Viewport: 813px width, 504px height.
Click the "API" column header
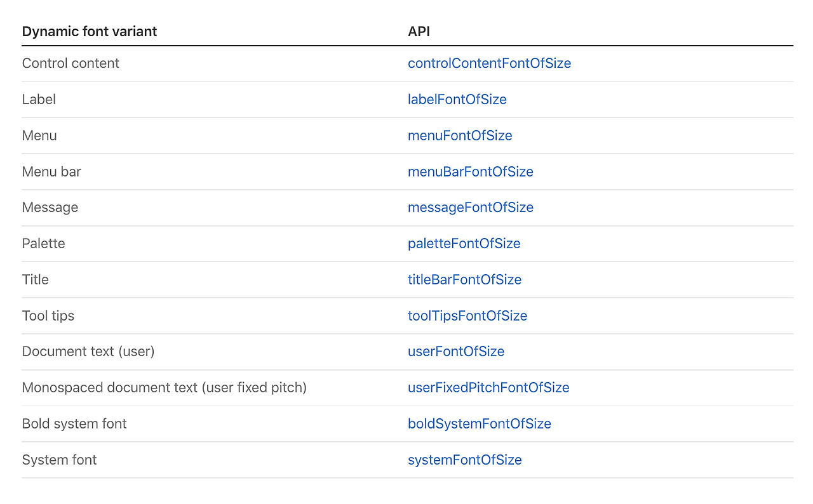tap(419, 31)
